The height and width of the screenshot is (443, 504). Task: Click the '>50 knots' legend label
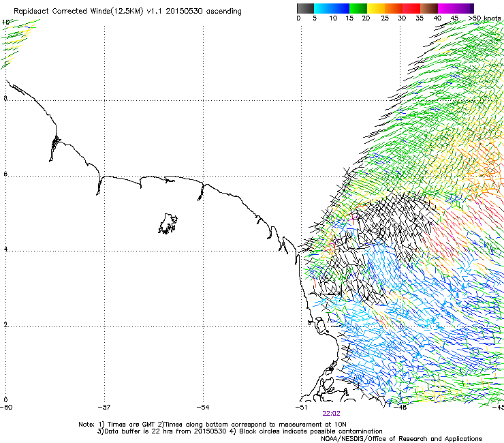pyautogui.click(x=484, y=18)
